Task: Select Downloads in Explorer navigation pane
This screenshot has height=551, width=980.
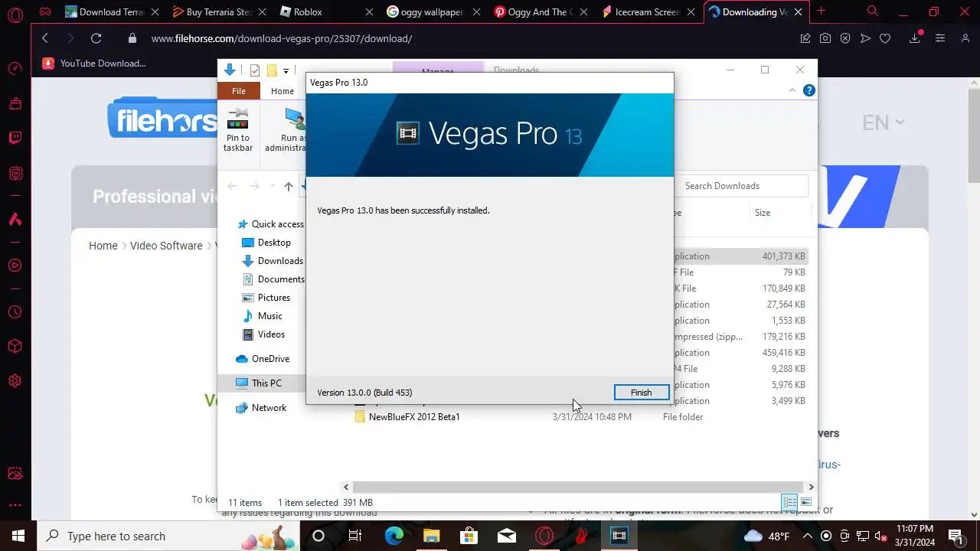Action: click(x=273, y=261)
